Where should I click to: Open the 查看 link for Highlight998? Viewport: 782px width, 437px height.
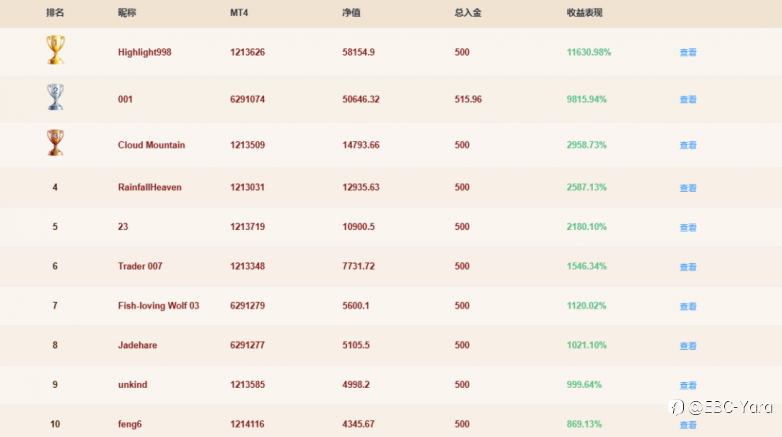point(688,52)
